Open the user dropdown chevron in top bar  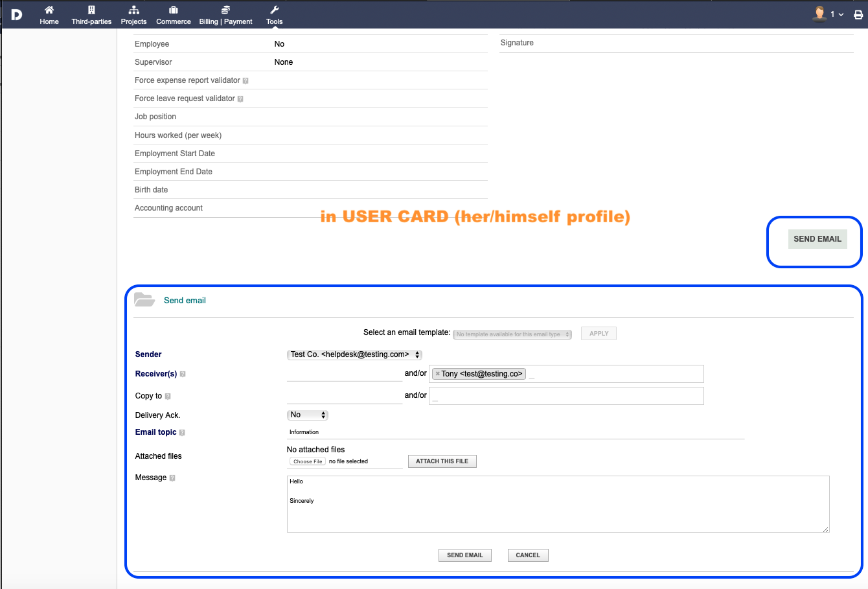tap(841, 14)
